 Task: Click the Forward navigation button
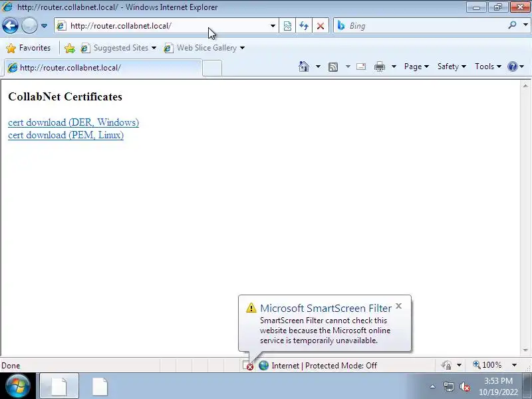[x=29, y=26]
